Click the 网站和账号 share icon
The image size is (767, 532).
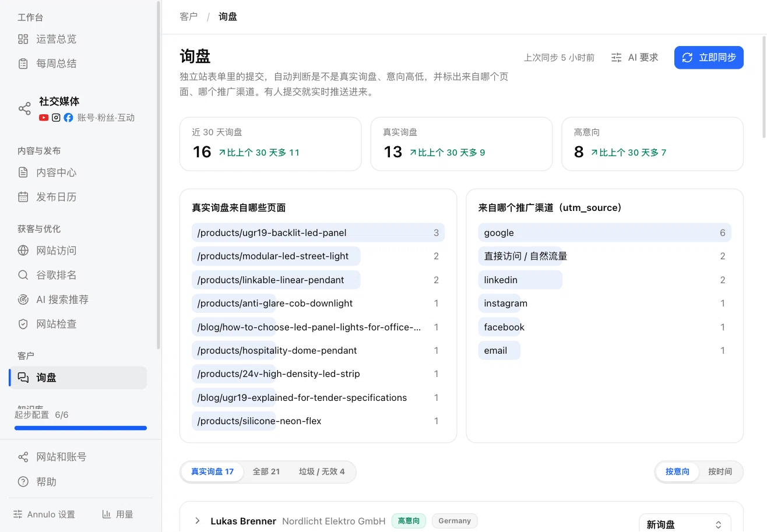(23, 457)
